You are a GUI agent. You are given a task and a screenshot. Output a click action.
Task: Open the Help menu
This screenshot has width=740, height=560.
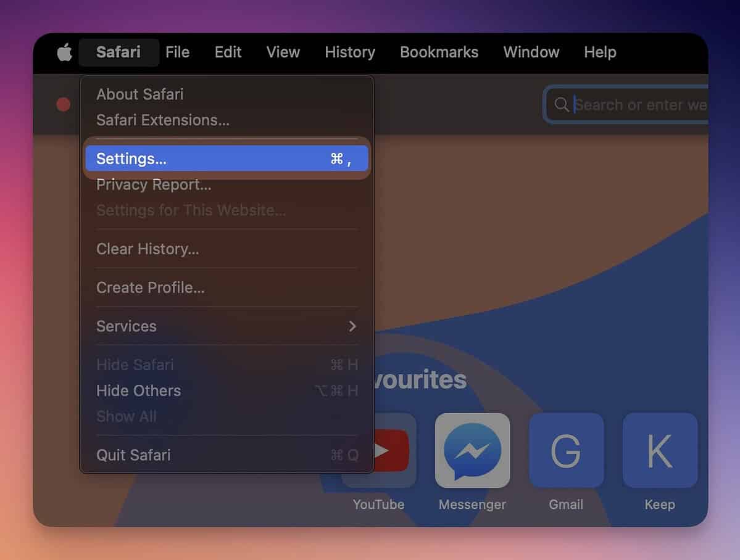[600, 52]
